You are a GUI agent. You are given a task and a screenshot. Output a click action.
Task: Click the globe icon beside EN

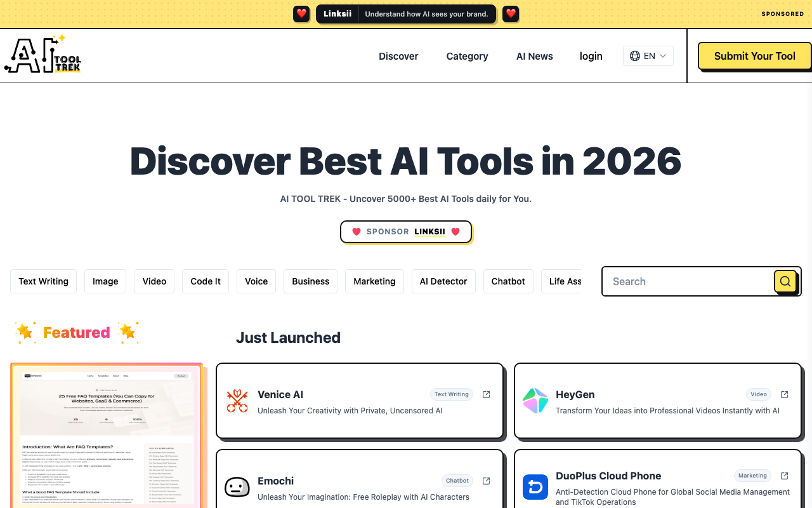[634, 56]
